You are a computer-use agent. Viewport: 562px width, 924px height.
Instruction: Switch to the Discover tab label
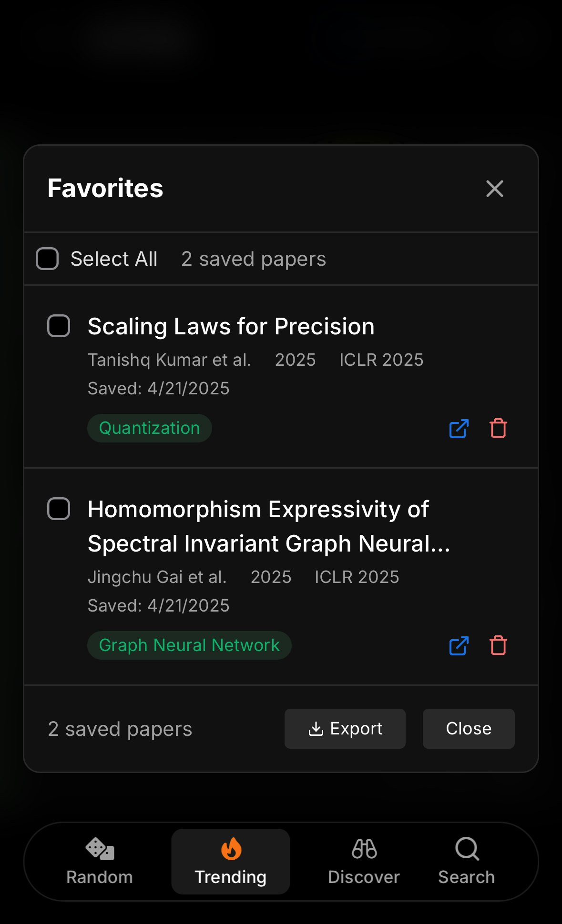[x=364, y=877]
